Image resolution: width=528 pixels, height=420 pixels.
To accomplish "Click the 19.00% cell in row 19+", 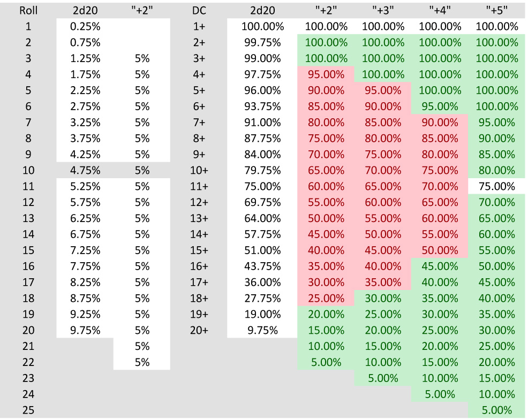I will pos(262,314).
